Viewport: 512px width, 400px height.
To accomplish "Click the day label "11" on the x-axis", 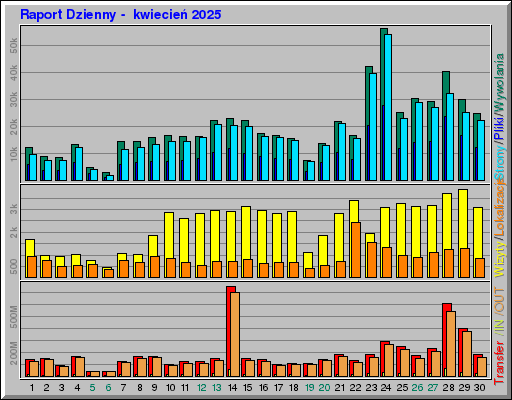I will point(185,388).
